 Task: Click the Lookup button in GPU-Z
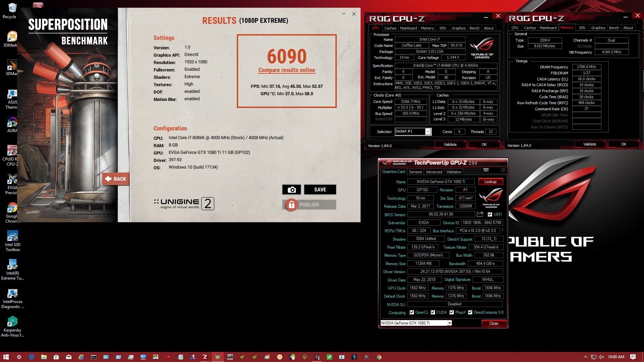pyautogui.click(x=490, y=182)
